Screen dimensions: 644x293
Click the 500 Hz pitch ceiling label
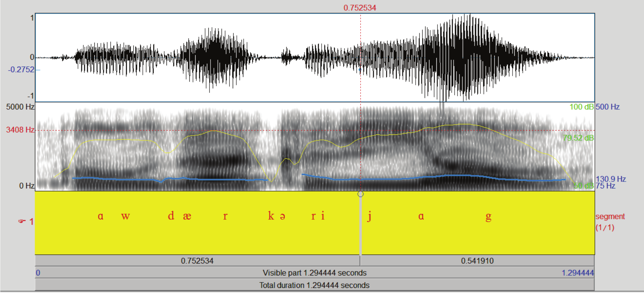click(608, 107)
